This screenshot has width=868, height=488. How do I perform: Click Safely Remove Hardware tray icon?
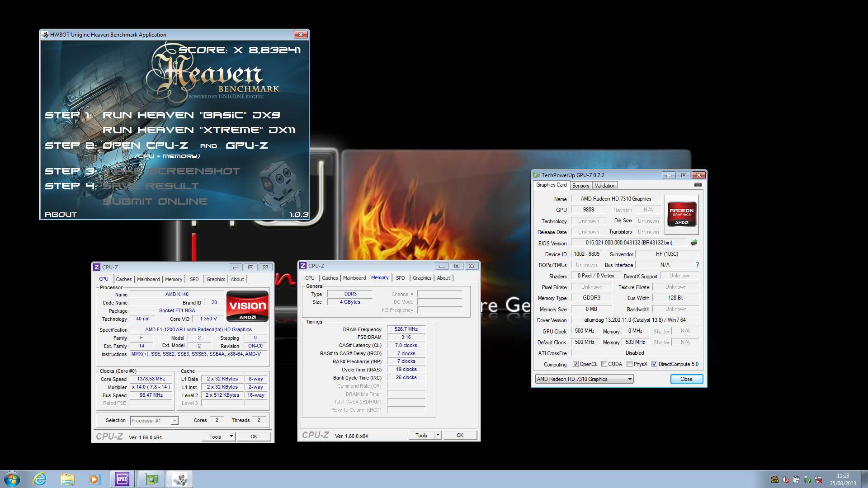tap(807, 479)
